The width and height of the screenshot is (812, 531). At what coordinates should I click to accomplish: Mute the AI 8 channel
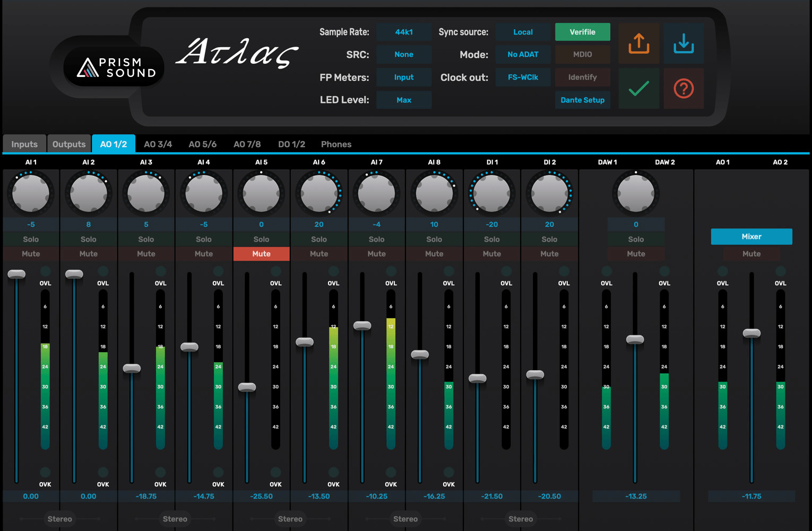click(x=434, y=254)
